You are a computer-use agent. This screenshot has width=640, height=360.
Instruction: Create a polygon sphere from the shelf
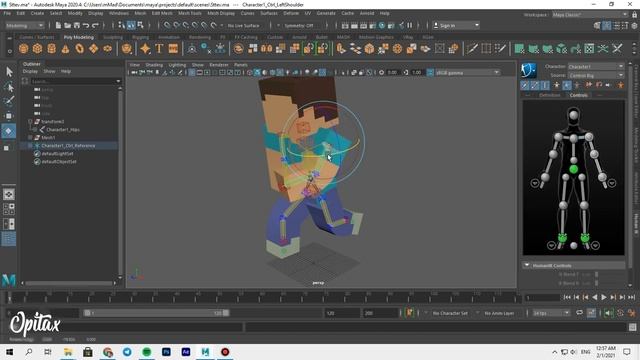coord(24,49)
